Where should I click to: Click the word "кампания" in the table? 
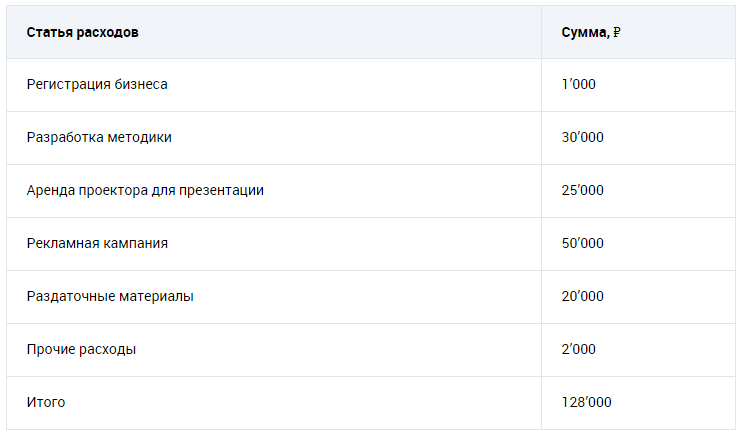[x=135, y=244]
